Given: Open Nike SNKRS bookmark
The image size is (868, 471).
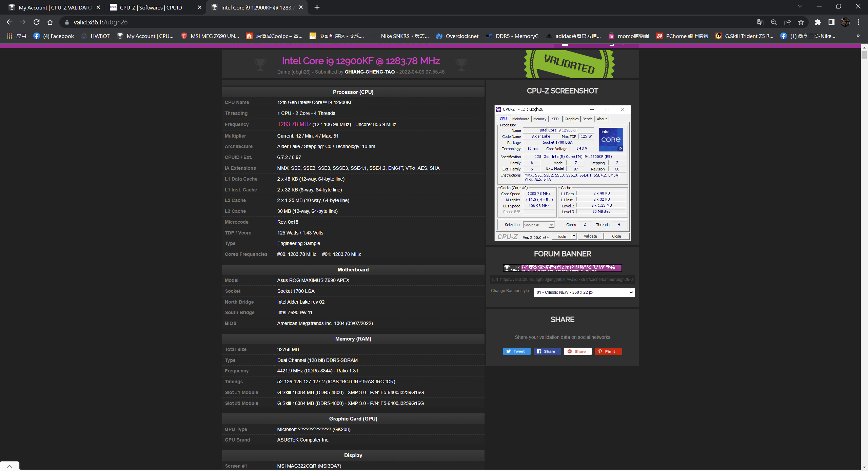Looking at the screenshot, I should click(x=400, y=36).
